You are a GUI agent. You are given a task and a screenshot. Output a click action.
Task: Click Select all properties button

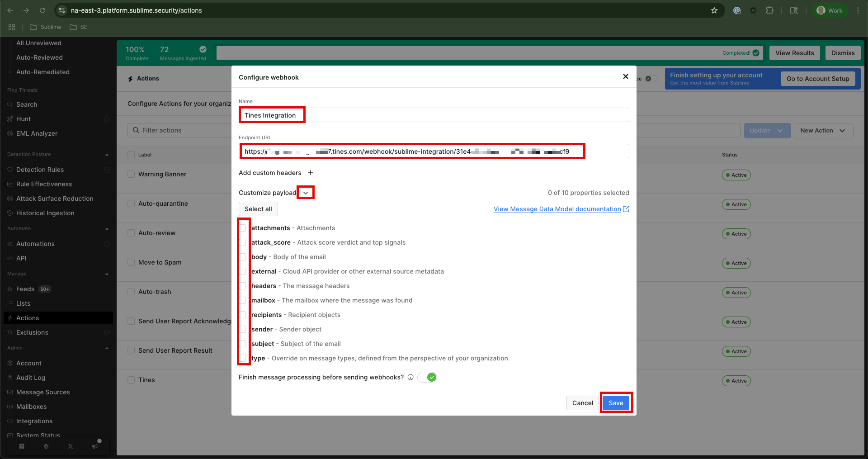click(258, 209)
